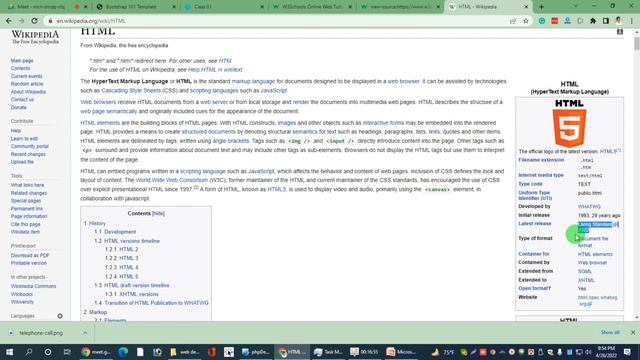Switch to the view-source tab
The image size is (640, 360).
400,7
